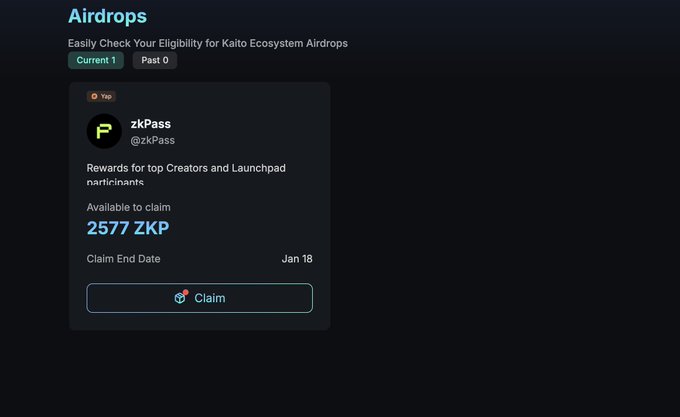The width and height of the screenshot is (680, 417).
Task: Click the cube icon on the Claim button
Action: (x=180, y=298)
